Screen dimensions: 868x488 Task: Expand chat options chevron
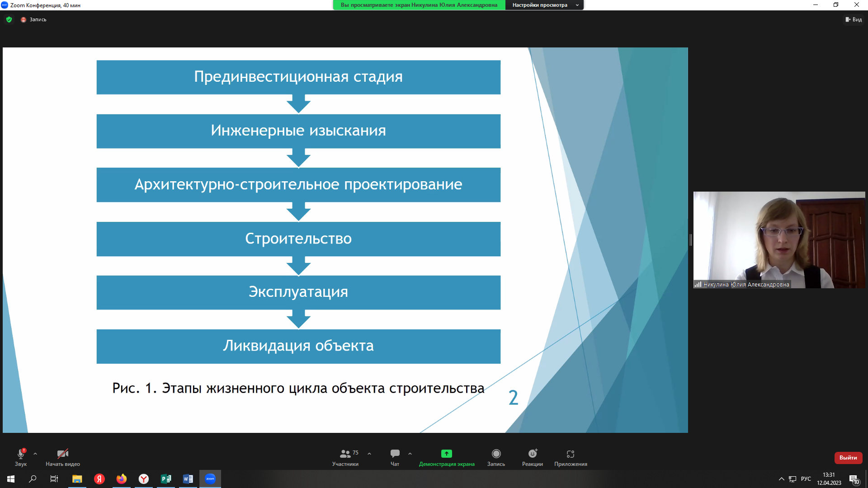pos(410,454)
